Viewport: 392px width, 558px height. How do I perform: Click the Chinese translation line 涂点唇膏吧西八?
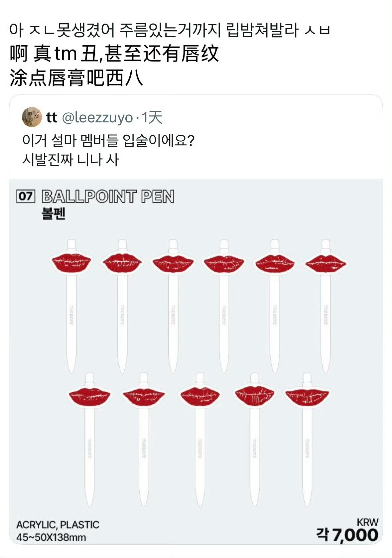click(76, 78)
